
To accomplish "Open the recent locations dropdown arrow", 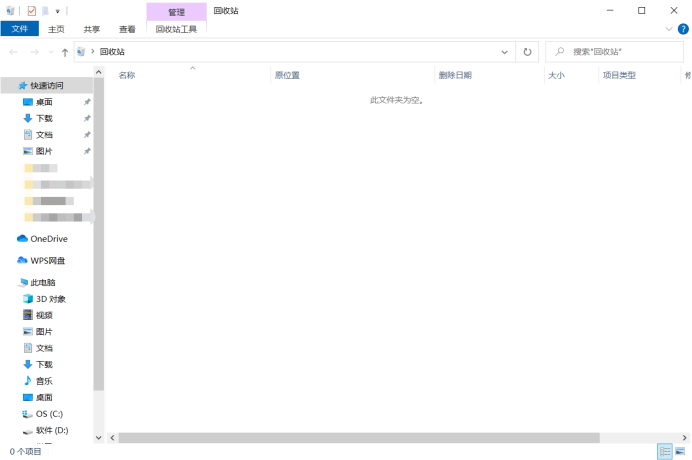I will (x=51, y=52).
